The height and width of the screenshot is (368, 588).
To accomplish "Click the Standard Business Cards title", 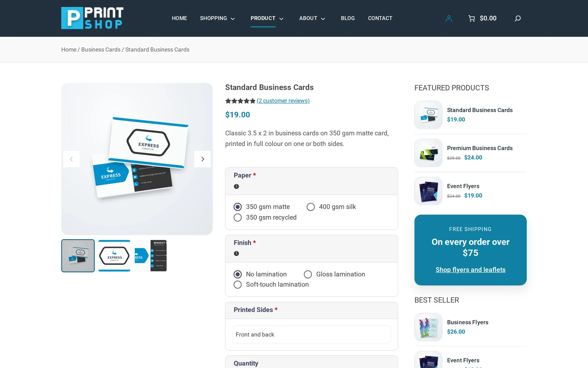I will [269, 88].
